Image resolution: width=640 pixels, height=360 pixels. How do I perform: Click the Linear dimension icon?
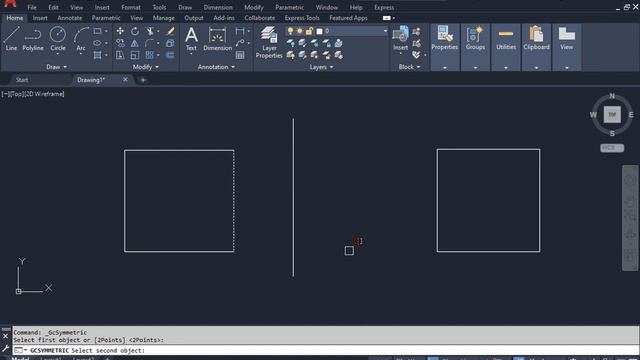pos(240,31)
